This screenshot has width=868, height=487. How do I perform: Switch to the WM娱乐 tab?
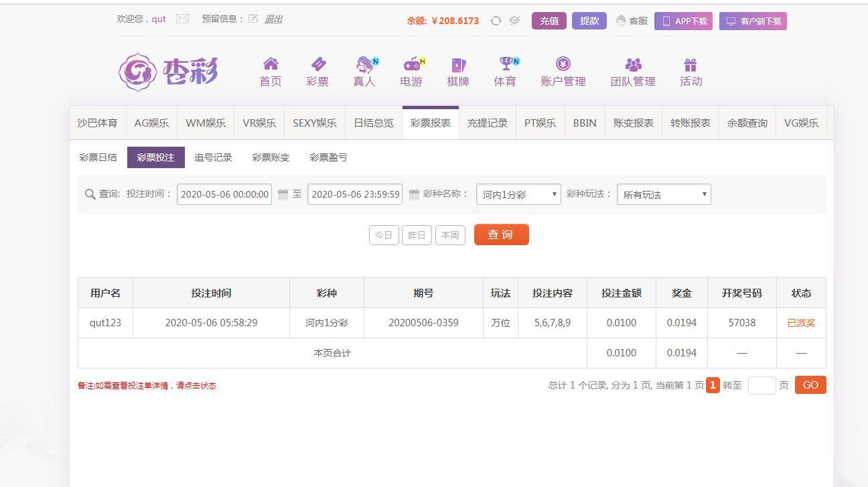coord(206,123)
